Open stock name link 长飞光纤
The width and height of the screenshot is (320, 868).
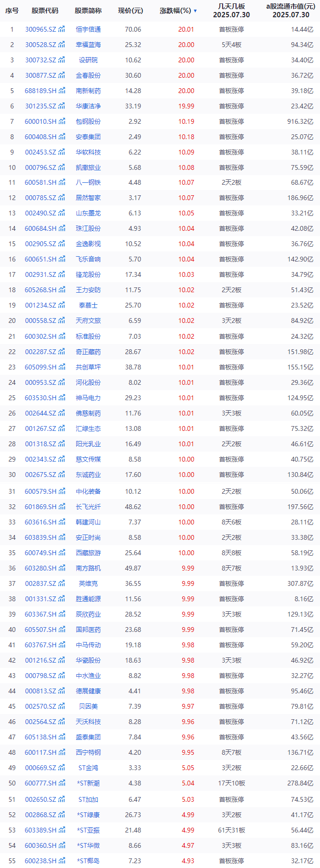(x=88, y=507)
